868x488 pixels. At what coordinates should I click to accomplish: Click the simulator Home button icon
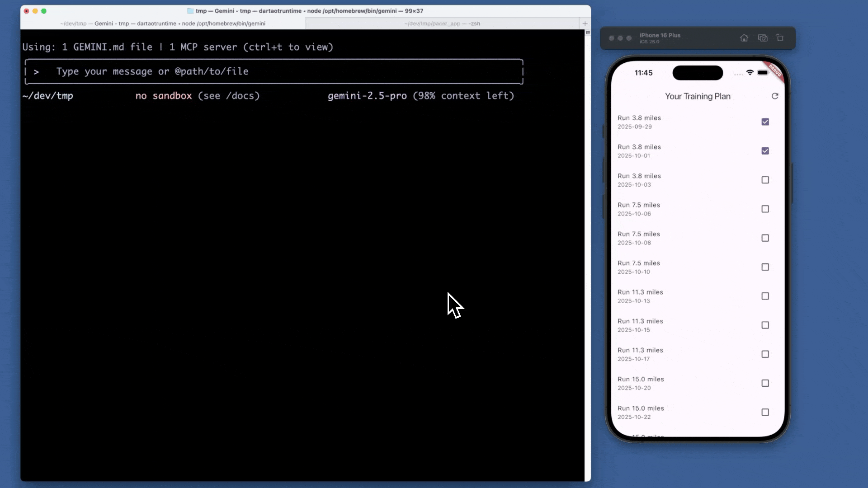pyautogui.click(x=744, y=38)
